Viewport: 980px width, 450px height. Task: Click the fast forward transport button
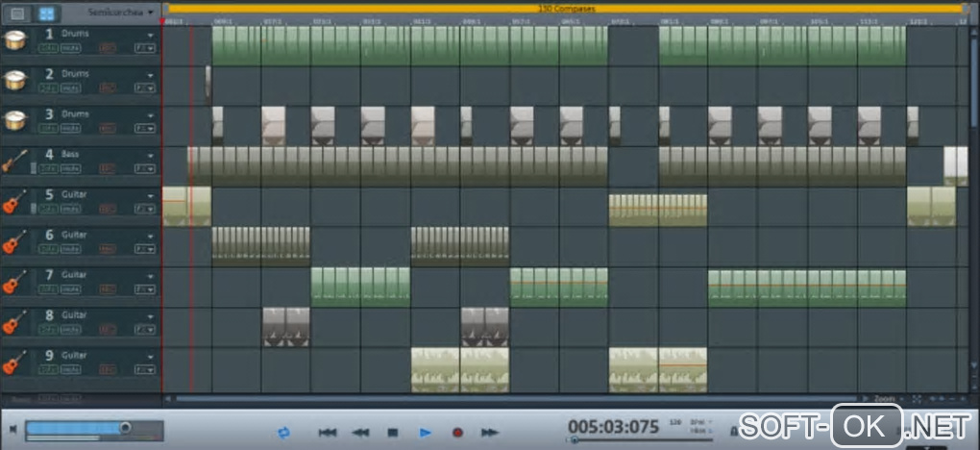pyautogui.click(x=489, y=433)
